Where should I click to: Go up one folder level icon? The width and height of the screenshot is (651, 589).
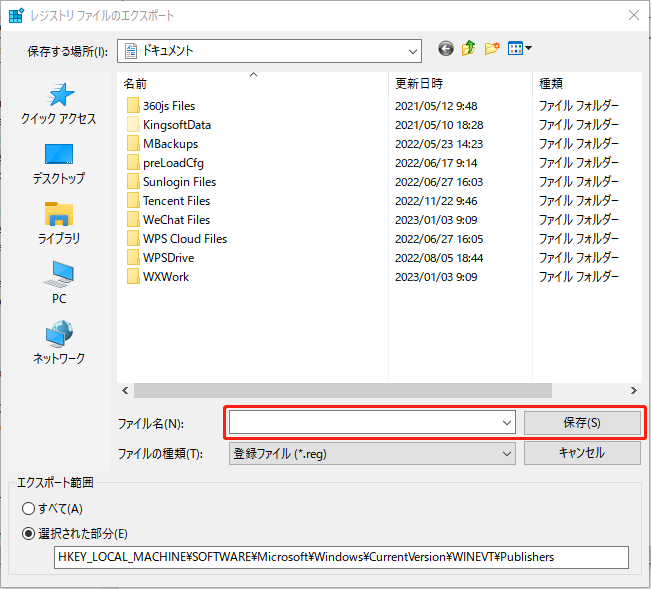pyautogui.click(x=468, y=49)
